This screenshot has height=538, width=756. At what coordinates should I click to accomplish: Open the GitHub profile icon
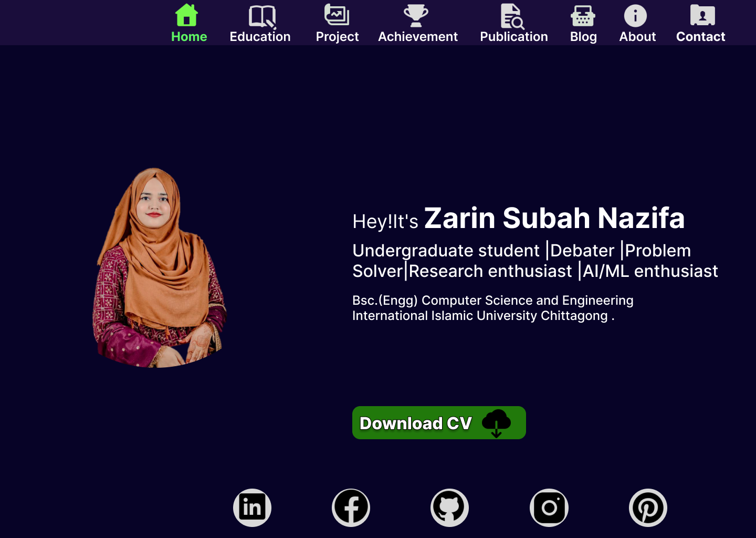450,508
